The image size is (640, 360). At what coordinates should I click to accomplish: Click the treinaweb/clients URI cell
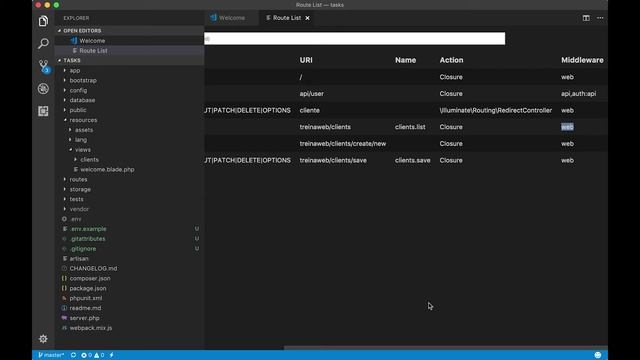325,127
